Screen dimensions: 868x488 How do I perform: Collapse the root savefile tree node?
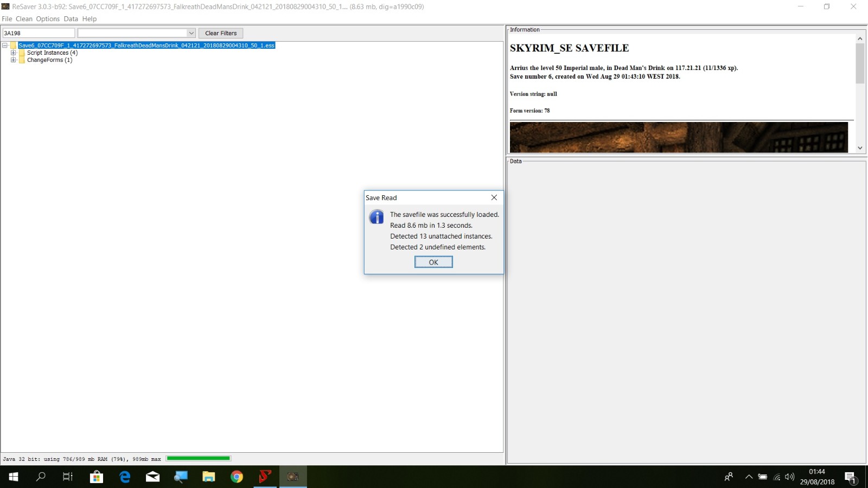(5, 46)
